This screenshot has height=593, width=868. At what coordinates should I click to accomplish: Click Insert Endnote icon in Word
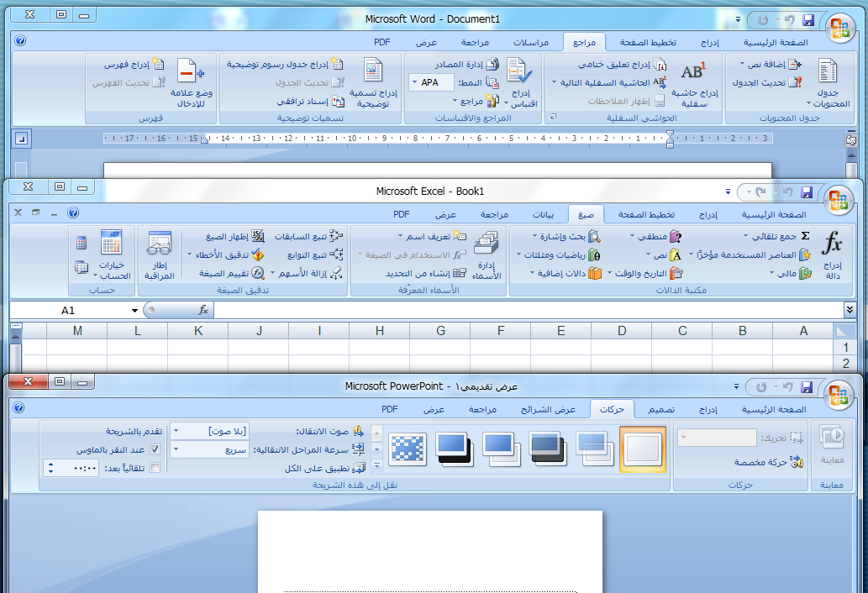pos(660,65)
